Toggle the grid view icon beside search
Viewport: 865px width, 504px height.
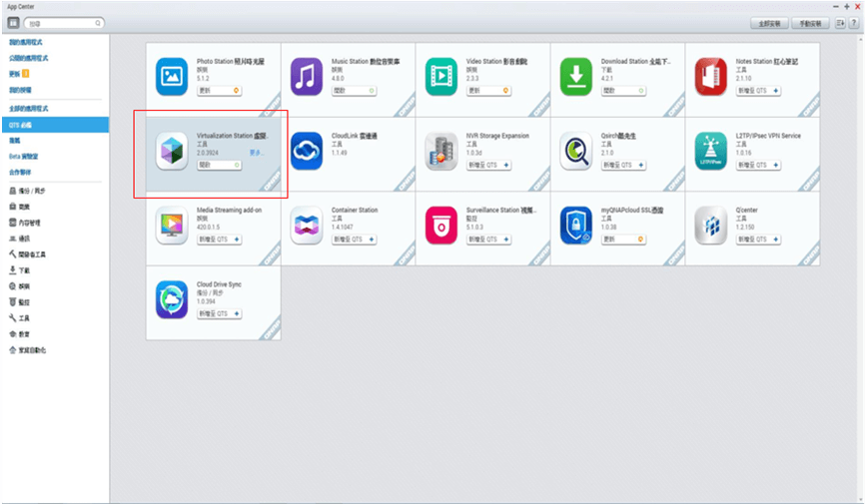point(14,22)
